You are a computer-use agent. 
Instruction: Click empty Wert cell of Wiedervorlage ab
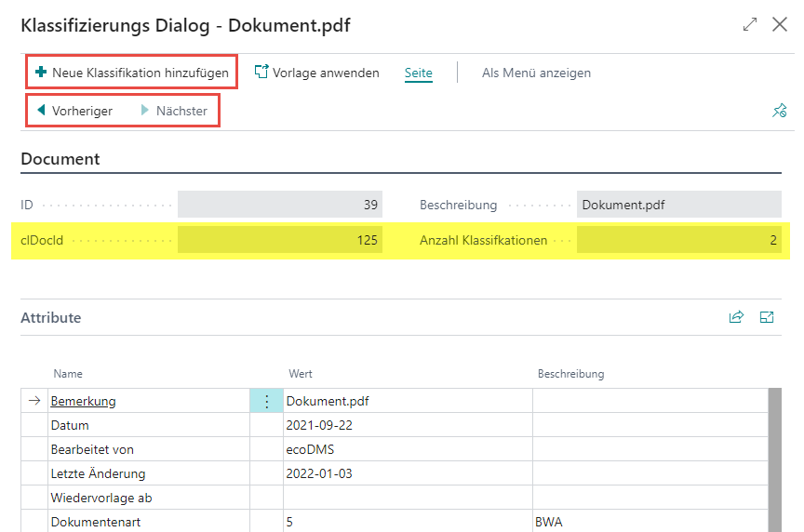pos(408,498)
